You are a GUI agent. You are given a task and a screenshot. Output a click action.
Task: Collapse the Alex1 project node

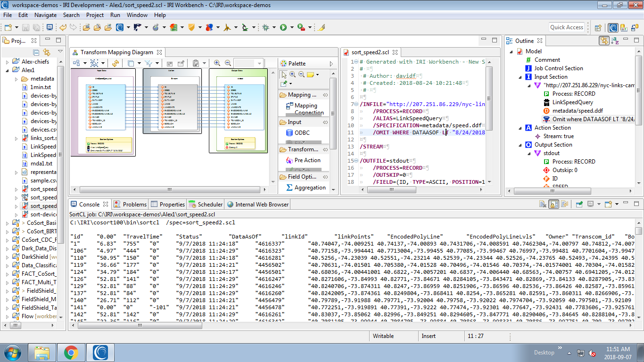pyautogui.click(x=7, y=70)
